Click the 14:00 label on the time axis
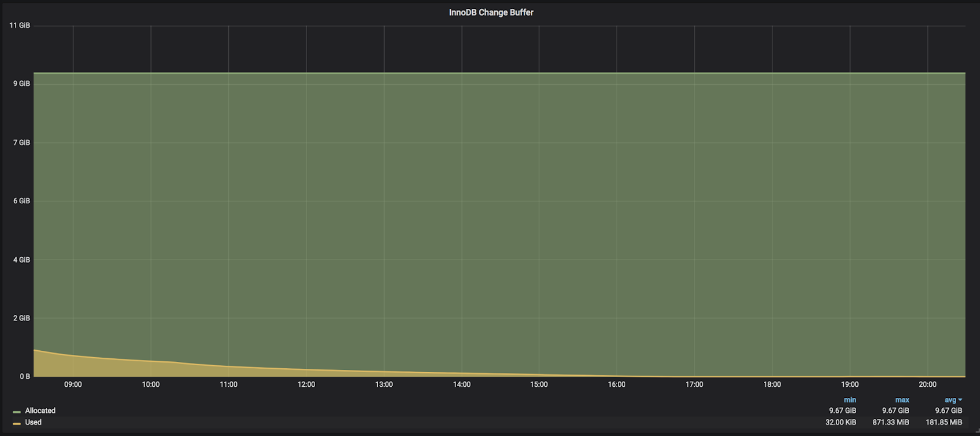The height and width of the screenshot is (436, 980). pyautogui.click(x=461, y=385)
